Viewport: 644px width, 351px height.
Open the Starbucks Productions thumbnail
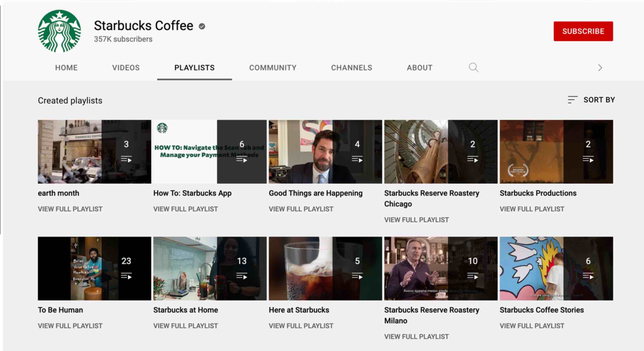click(x=556, y=152)
